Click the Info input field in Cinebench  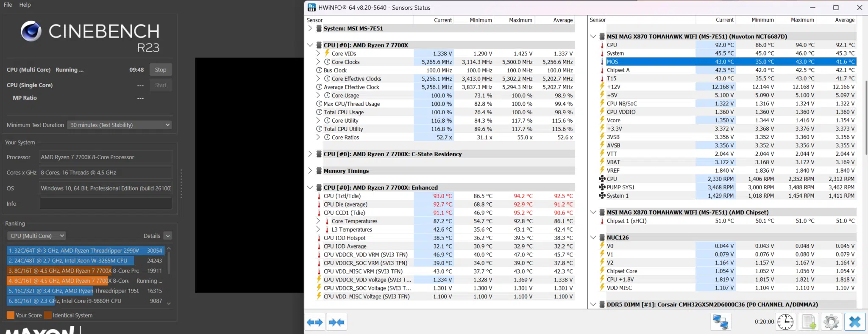click(106, 204)
